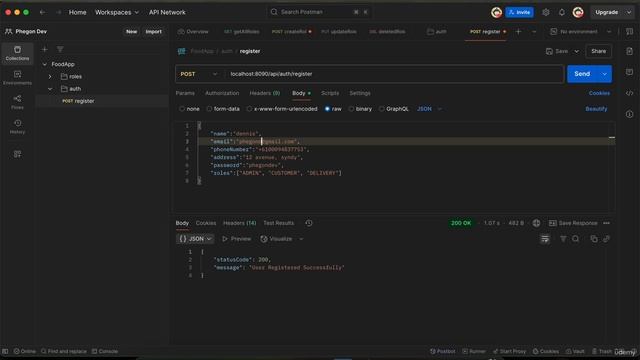Click the Invite button
The width and height of the screenshot is (640, 360).
tap(519, 12)
